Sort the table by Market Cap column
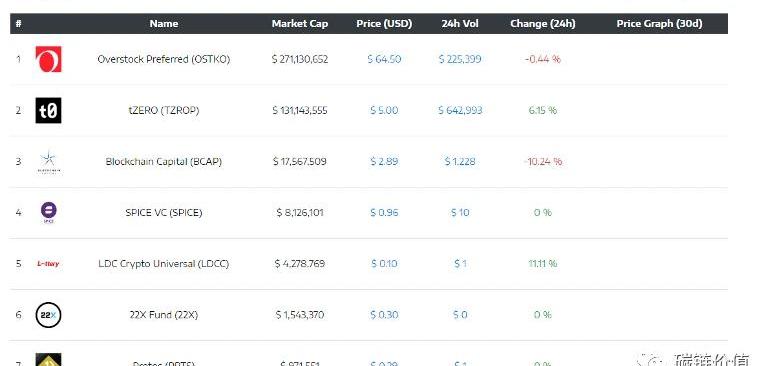774x366 pixels. (300, 24)
